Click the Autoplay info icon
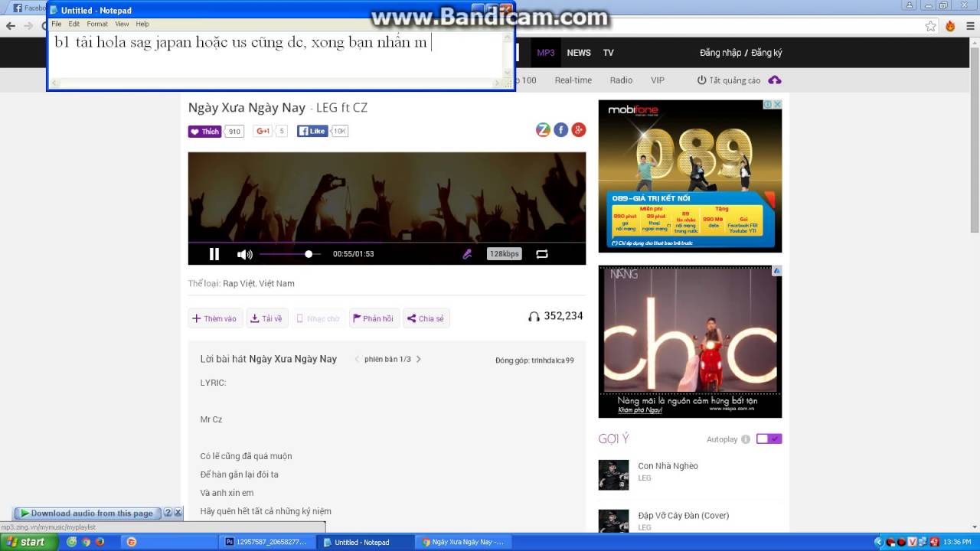The height and width of the screenshot is (551, 980). (746, 439)
